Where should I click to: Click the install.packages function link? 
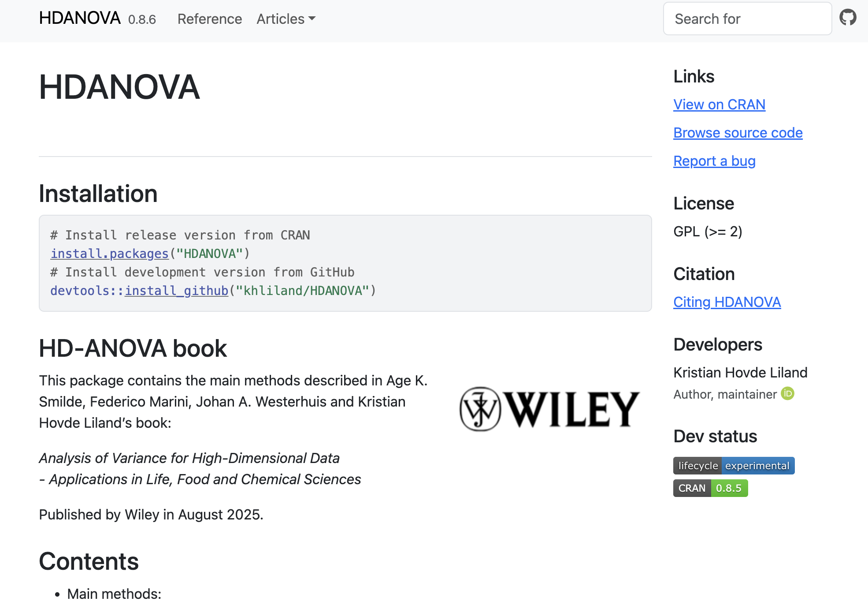110,254
